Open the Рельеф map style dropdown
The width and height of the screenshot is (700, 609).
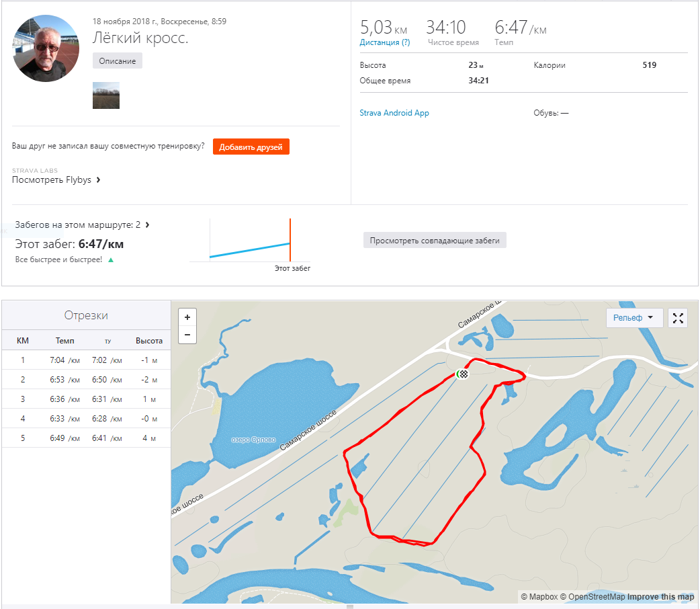point(634,318)
